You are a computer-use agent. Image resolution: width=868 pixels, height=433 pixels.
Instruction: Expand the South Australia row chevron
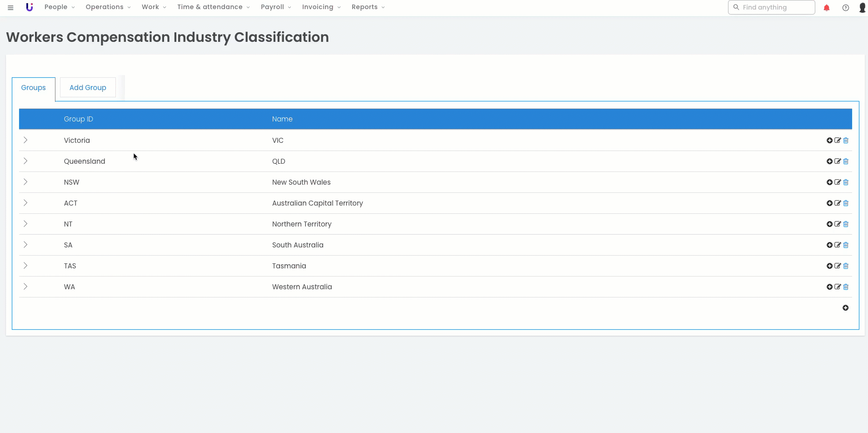pos(25,245)
